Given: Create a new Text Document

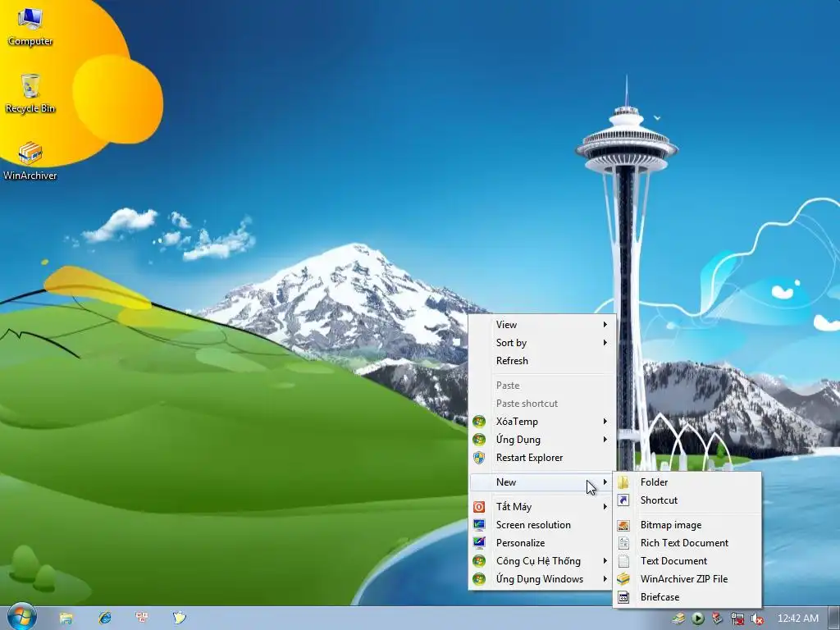Looking at the screenshot, I should click(x=687, y=561).
